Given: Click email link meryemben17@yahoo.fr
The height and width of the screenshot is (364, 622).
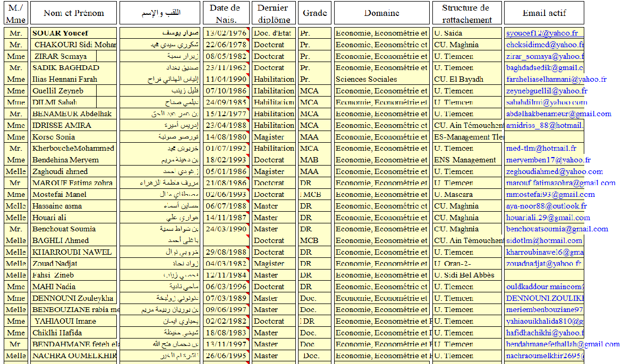Looking at the screenshot, I should click(x=548, y=160).
